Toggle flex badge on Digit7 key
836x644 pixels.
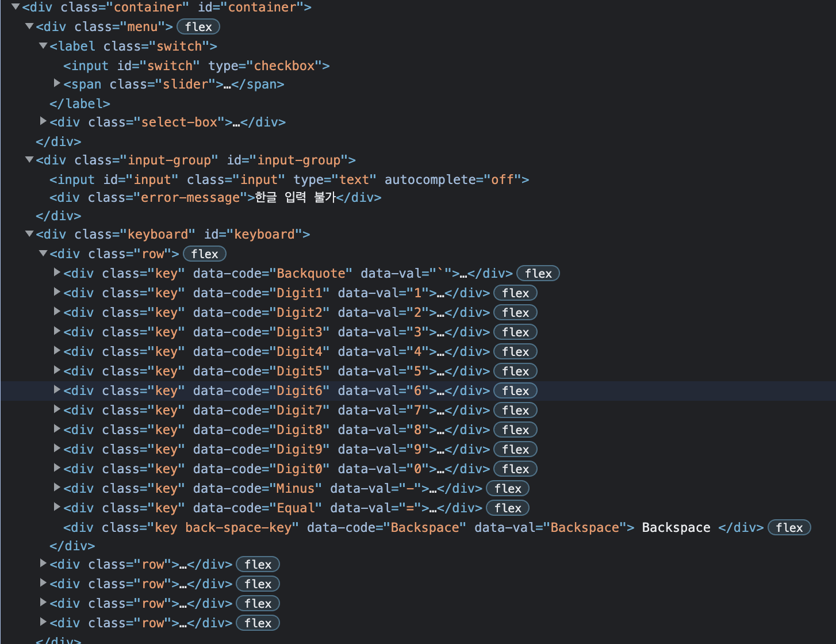[x=516, y=411]
